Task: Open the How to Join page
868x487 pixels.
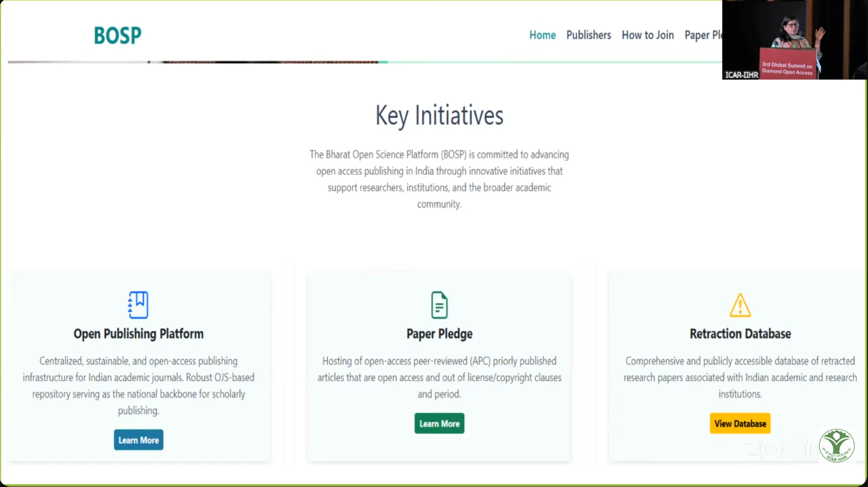Action: pyautogui.click(x=647, y=35)
